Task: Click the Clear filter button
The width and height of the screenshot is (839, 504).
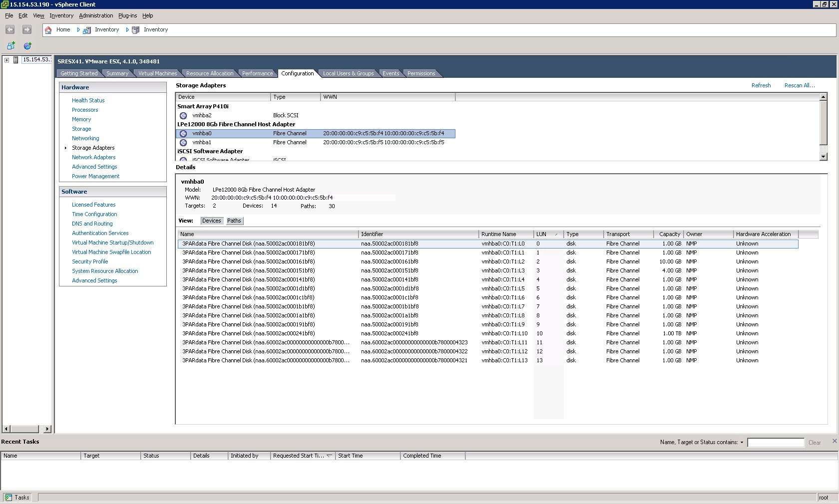Action: [815, 443]
